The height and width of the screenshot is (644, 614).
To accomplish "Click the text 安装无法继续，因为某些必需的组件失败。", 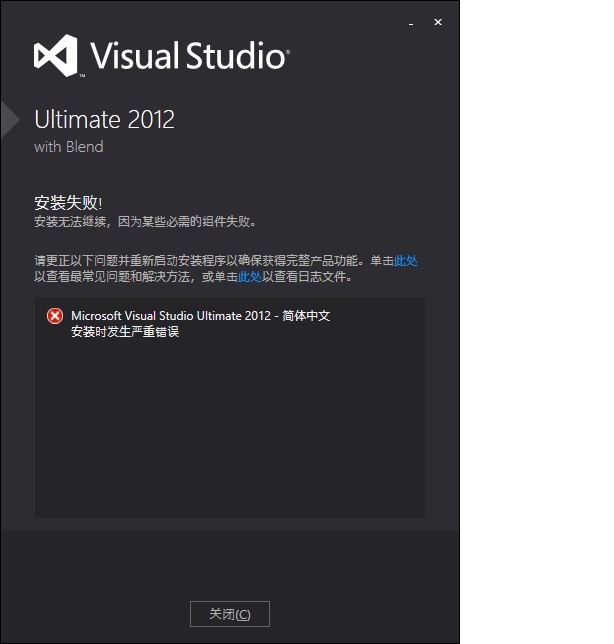I will 145,222.
